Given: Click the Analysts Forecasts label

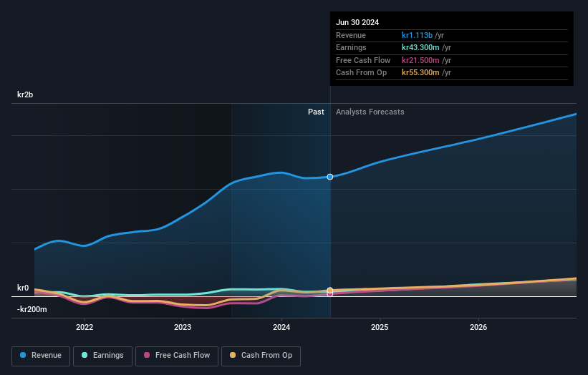Looking at the screenshot, I should coord(370,112).
